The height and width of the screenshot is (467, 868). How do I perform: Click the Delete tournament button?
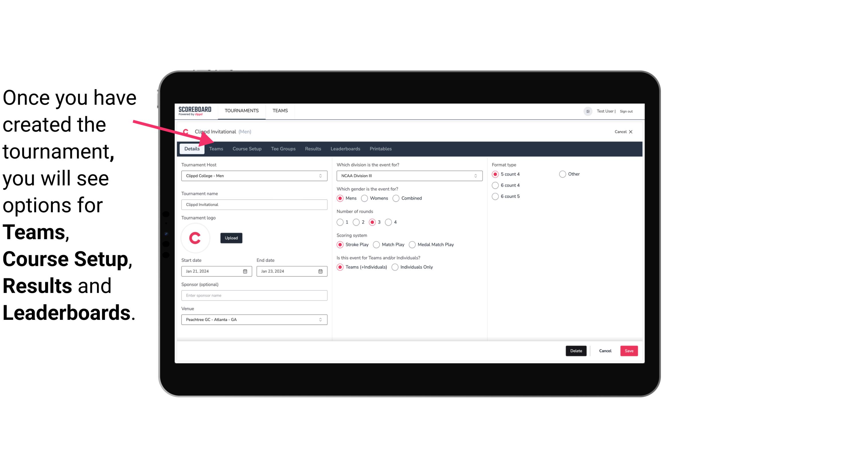tap(576, 351)
